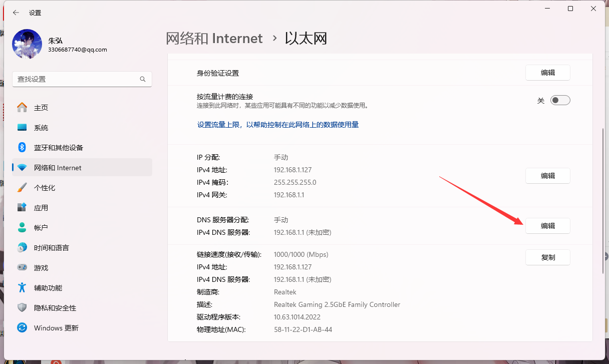Open the 设置流量上限 data limit link
The width and height of the screenshot is (609, 364).
tap(277, 125)
